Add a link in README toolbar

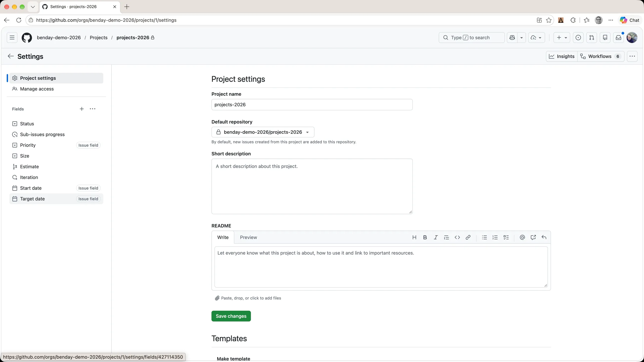click(x=468, y=237)
